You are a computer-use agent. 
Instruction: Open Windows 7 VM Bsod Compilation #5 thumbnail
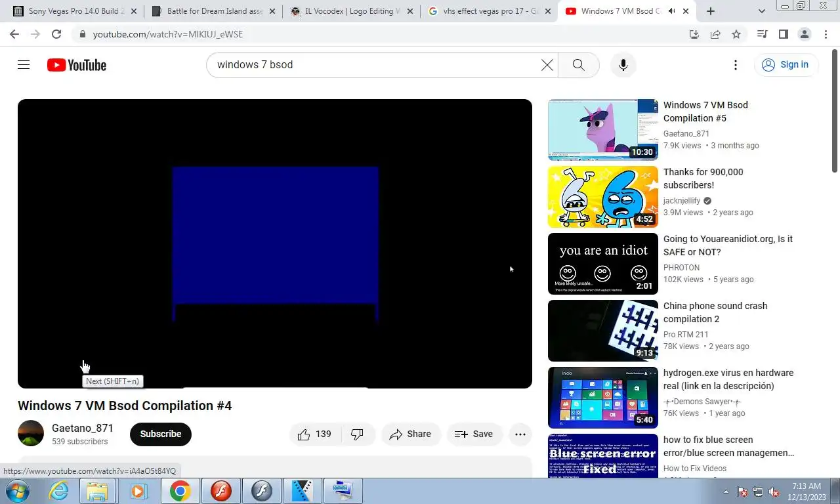603,130
